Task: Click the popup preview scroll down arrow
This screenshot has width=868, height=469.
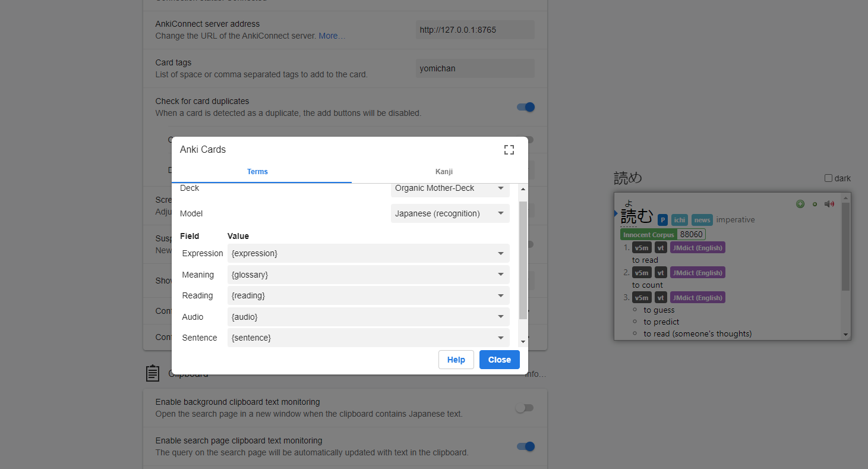Action: tap(846, 335)
